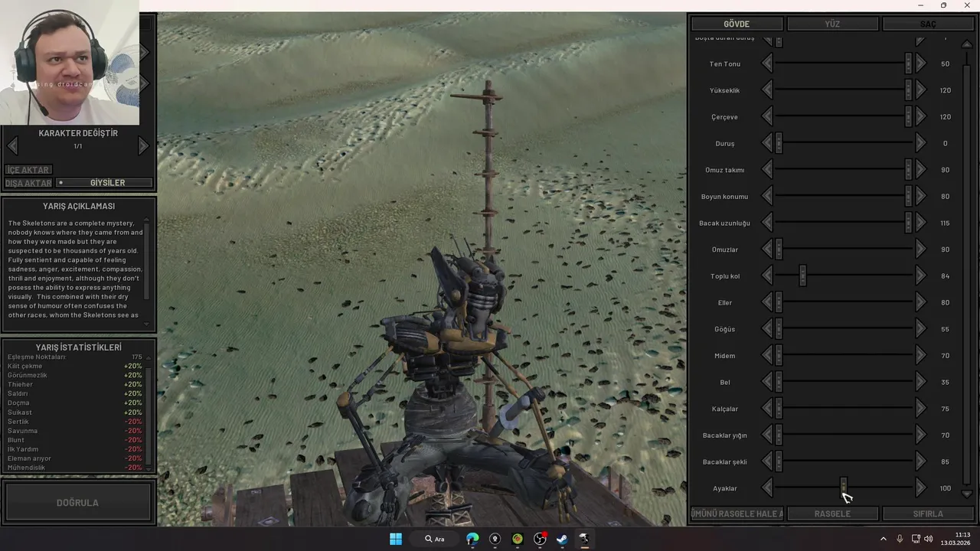Increase Omuz takımı with right arrow
Image resolution: width=980 pixels, height=551 pixels.
click(x=921, y=170)
